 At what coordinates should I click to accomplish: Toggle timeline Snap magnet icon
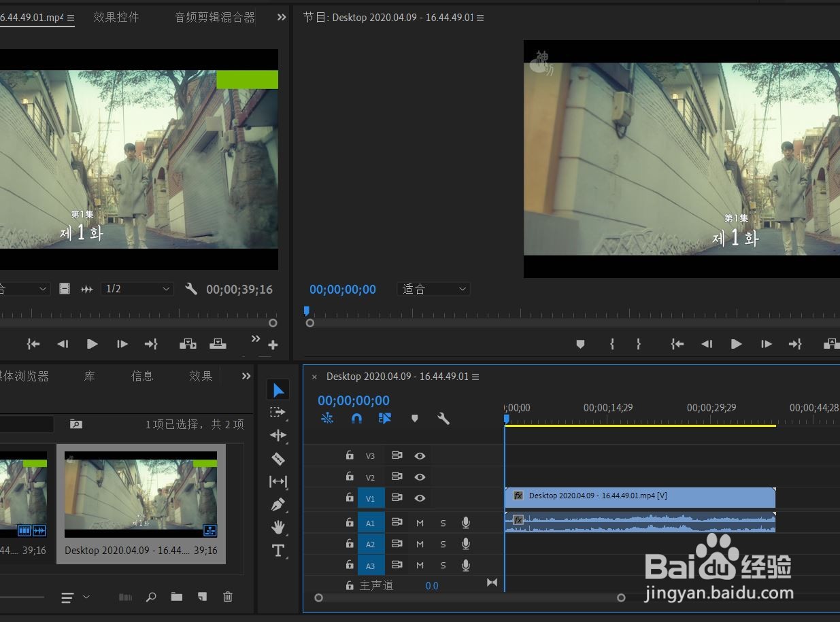356,419
